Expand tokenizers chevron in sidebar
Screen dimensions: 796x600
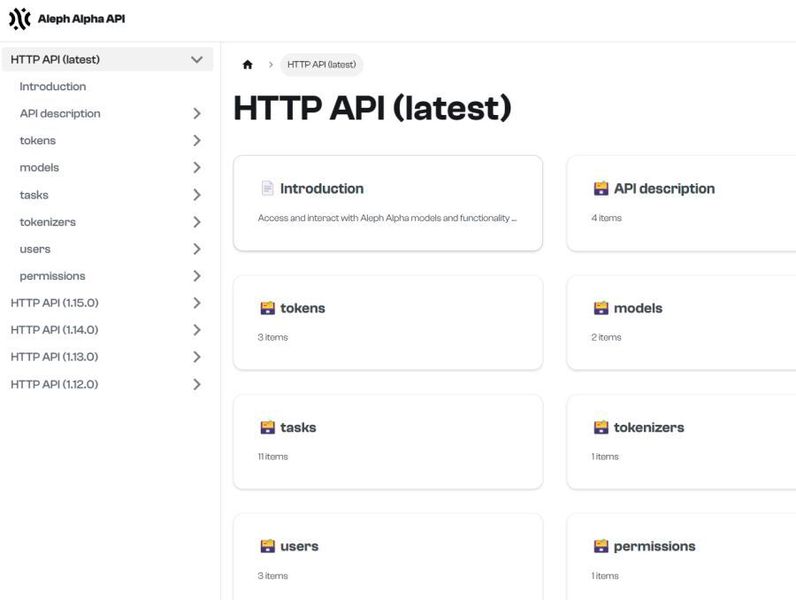click(x=197, y=222)
